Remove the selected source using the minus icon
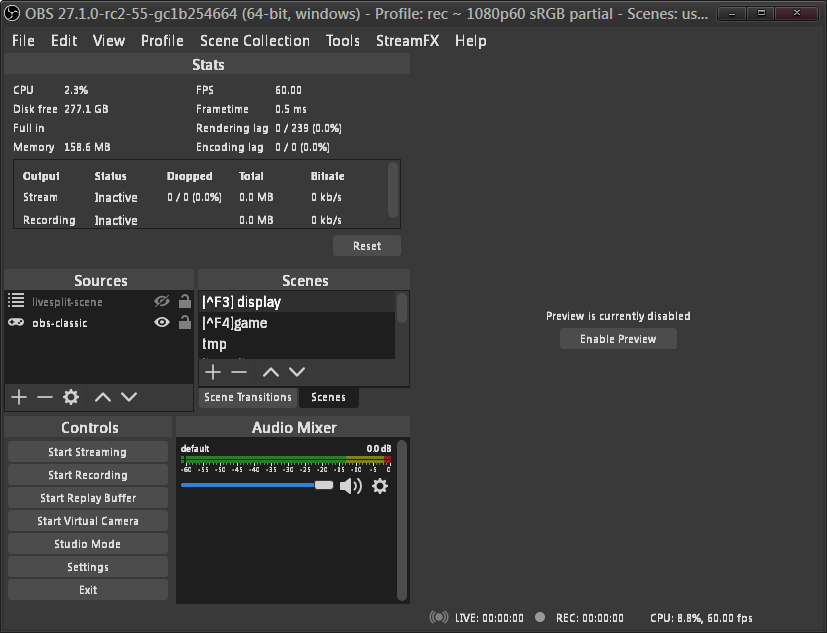 pyautogui.click(x=44, y=397)
